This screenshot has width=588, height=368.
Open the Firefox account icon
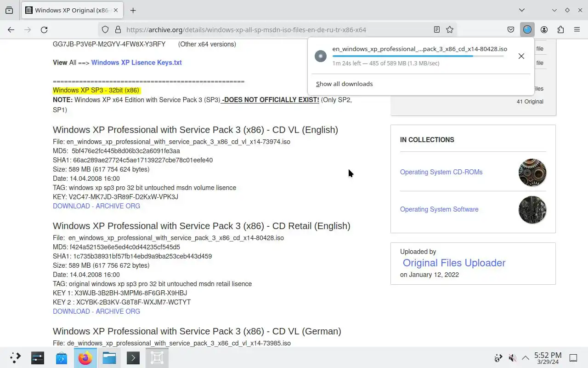pyautogui.click(x=544, y=29)
